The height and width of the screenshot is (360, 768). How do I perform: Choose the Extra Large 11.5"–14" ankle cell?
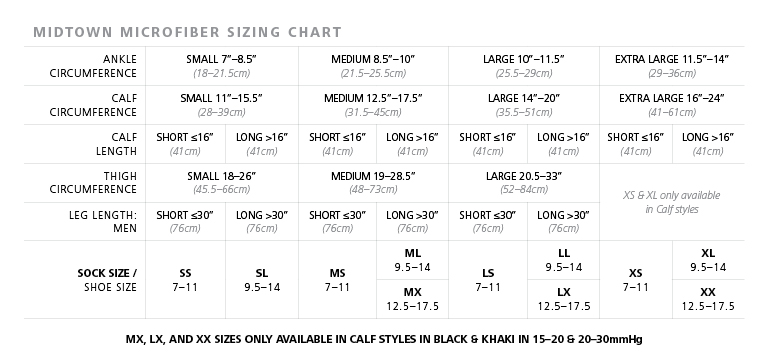pos(672,66)
